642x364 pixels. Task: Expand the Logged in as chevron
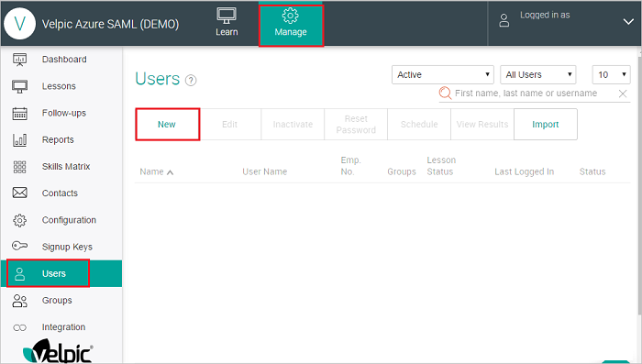coord(628,21)
